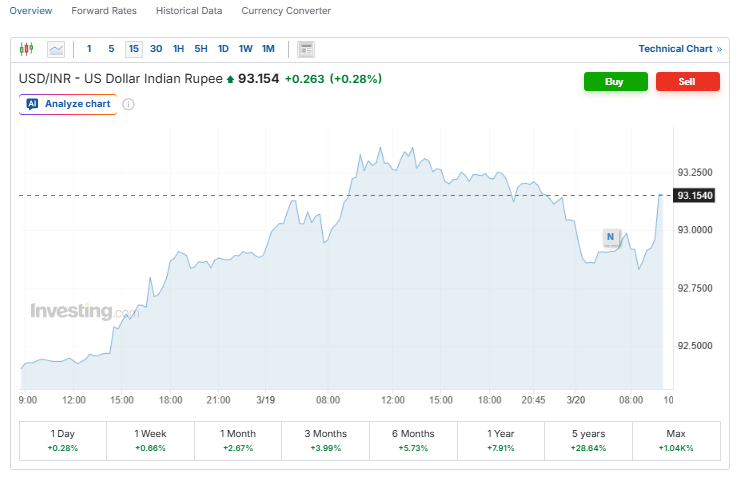This screenshot has height=479, width=739.
Task: Click the AI Analyze chart button
Action: (x=68, y=104)
